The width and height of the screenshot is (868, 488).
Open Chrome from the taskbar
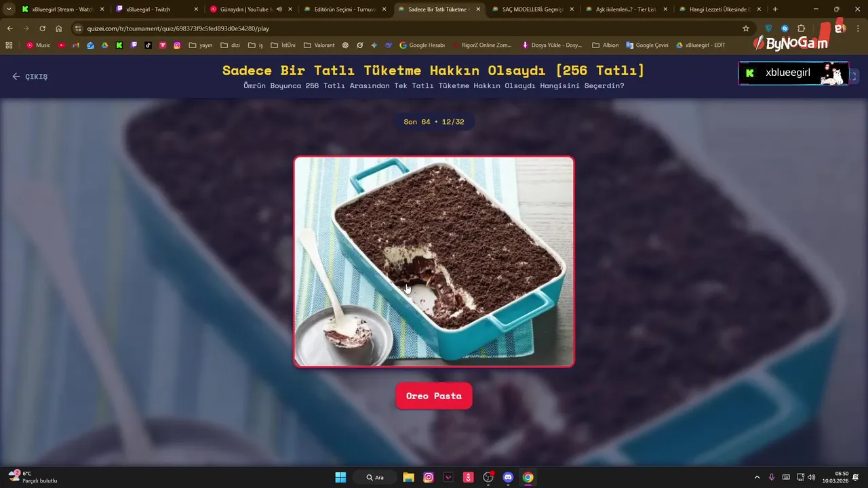tap(528, 477)
